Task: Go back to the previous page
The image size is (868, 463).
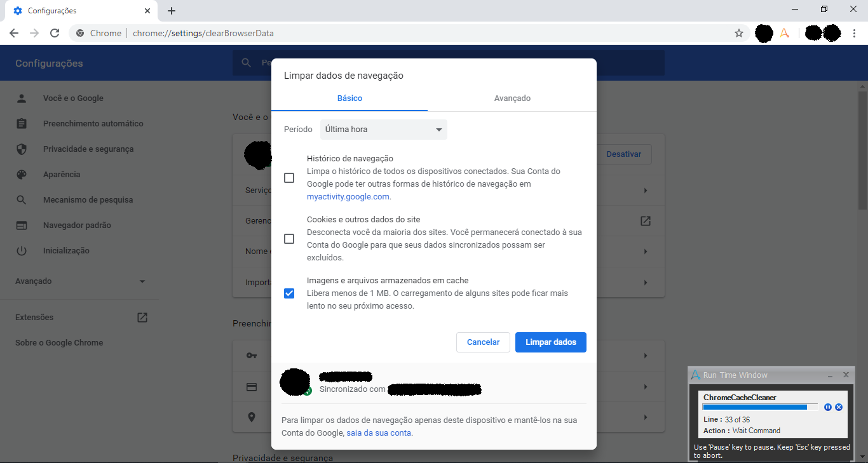Action: 14,33
